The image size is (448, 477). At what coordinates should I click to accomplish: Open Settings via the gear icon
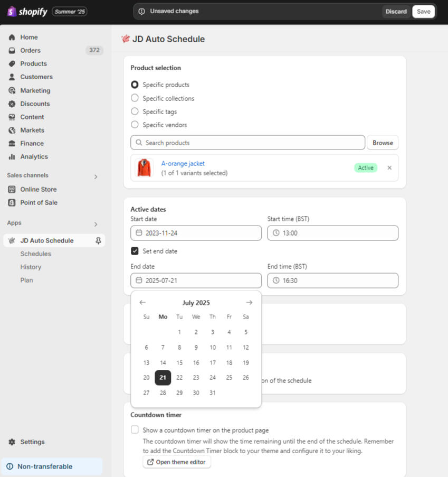point(12,442)
